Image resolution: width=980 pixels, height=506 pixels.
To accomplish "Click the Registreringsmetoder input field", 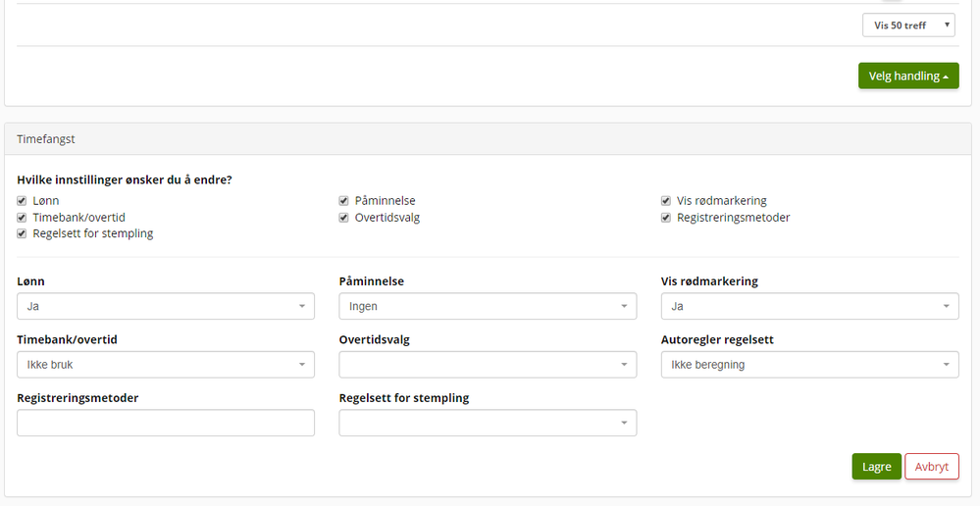I will click(x=166, y=423).
